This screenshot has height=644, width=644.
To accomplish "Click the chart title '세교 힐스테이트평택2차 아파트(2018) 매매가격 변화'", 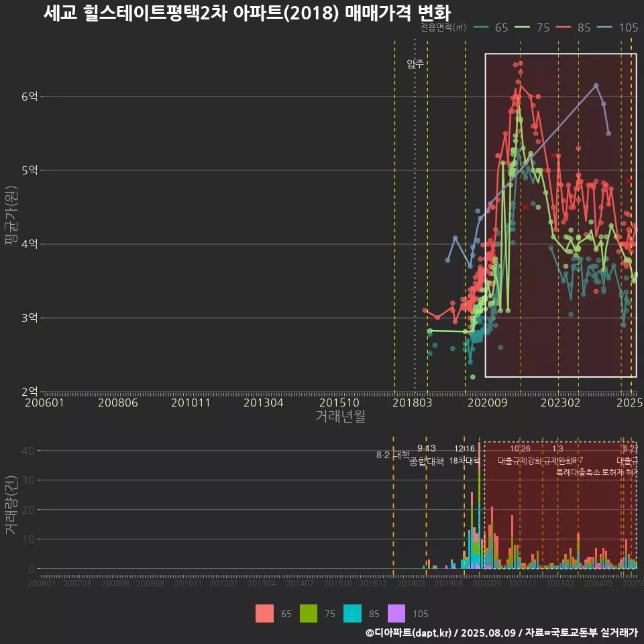I will (x=248, y=13).
